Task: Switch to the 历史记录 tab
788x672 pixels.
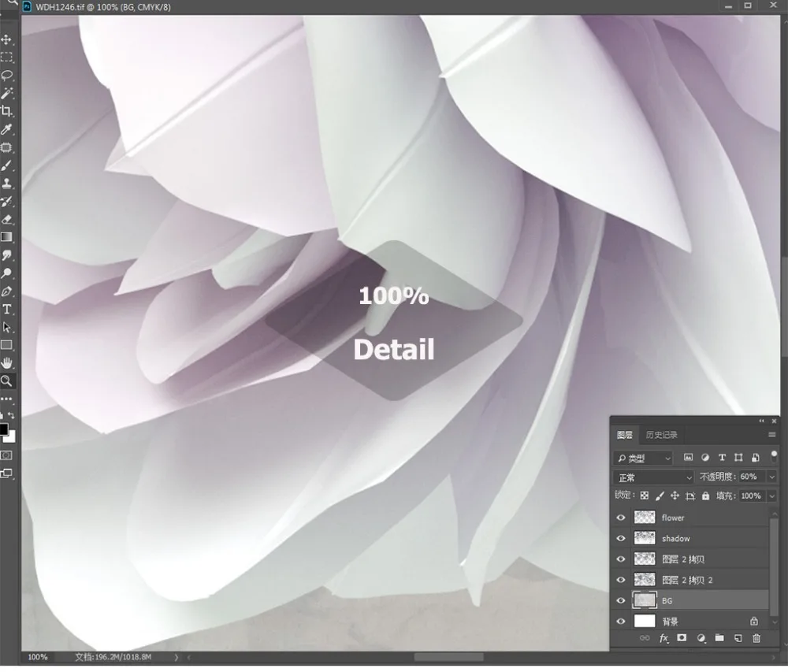Action: coord(661,435)
